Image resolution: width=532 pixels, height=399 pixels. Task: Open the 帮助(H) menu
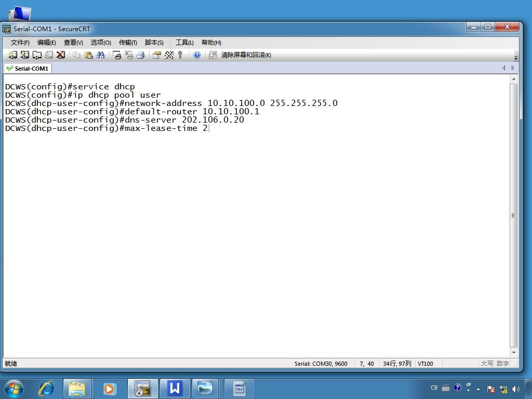tap(211, 43)
